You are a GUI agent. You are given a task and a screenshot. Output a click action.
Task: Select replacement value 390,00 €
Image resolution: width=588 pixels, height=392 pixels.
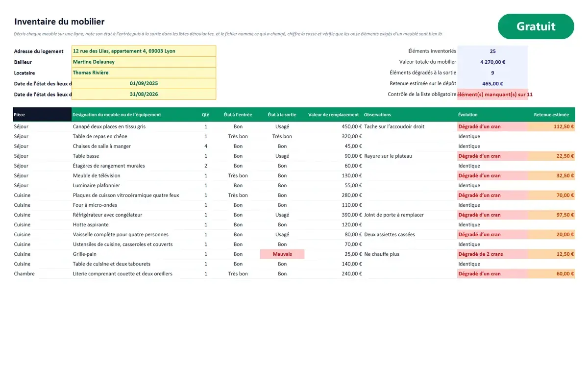334,215
